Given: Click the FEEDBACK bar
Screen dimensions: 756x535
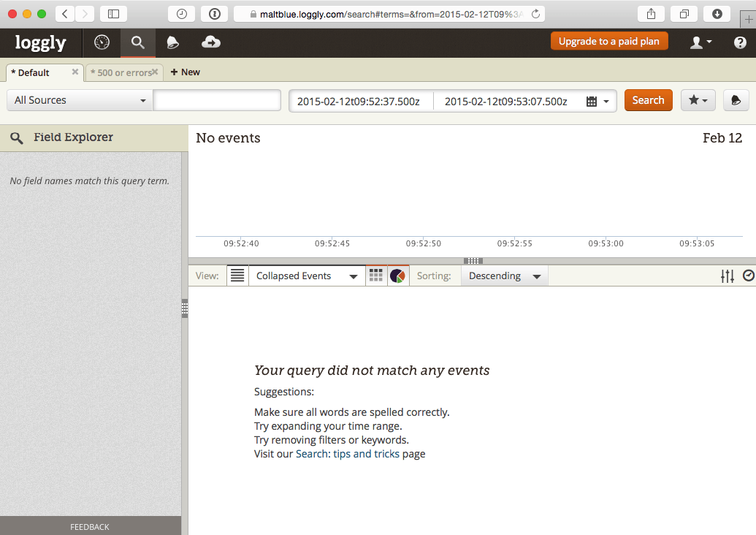Looking at the screenshot, I should tap(90, 526).
